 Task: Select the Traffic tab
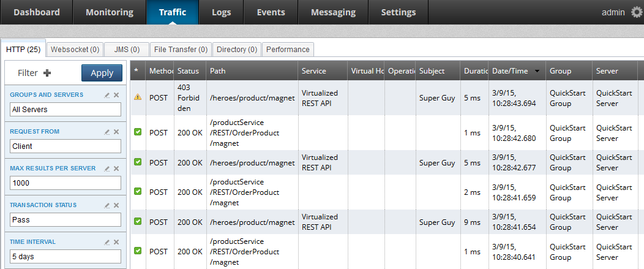[173, 12]
